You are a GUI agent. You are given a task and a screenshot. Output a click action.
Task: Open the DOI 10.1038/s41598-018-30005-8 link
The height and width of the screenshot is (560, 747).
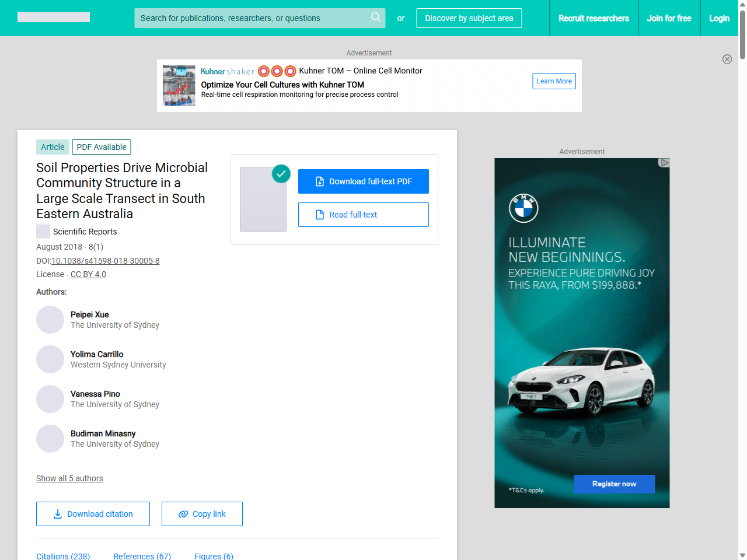(106, 261)
